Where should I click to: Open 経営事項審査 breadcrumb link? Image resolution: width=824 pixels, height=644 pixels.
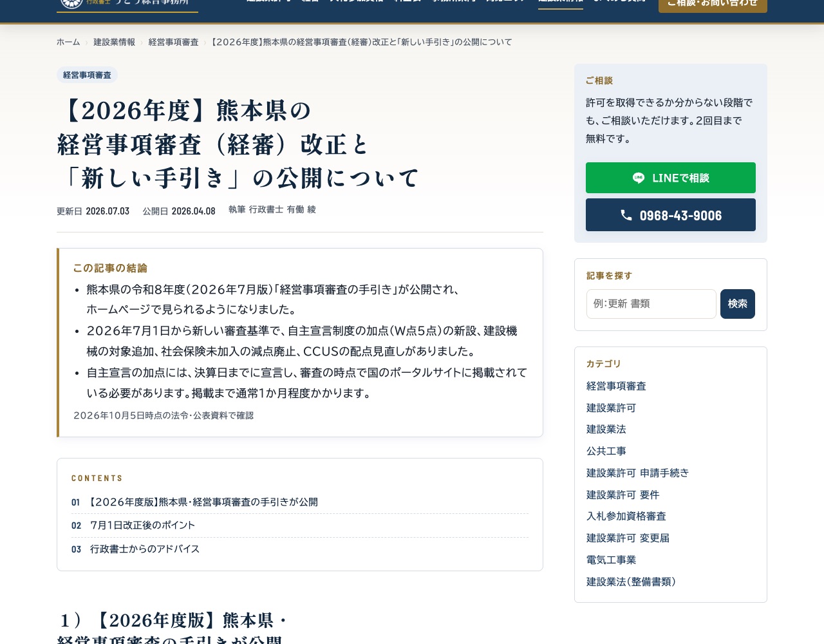point(173,42)
